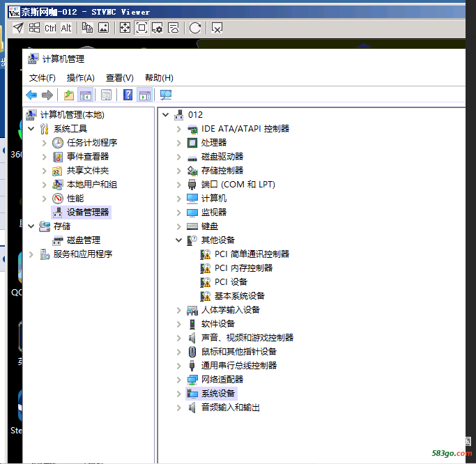
Task: Expand the 计算机 device category
Action: click(179, 199)
